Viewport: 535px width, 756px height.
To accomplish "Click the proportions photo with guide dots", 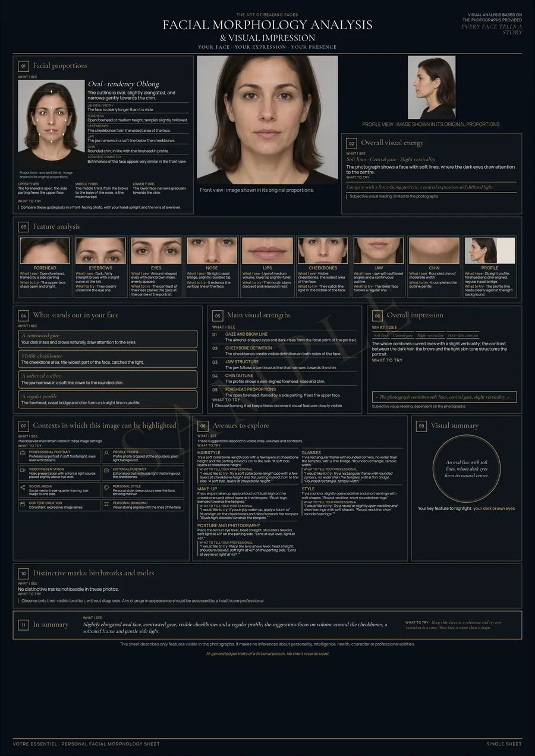I will [x=51, y=124].
